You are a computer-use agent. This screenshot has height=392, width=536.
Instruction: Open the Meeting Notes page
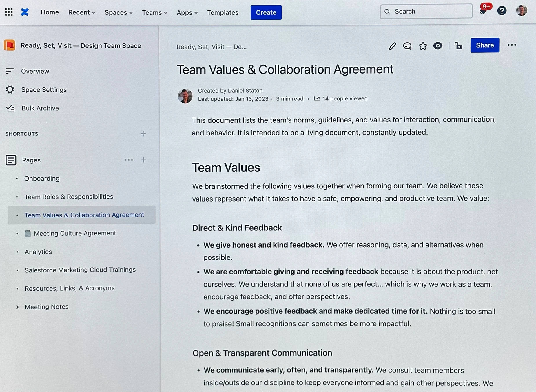[x=47, y=307]
